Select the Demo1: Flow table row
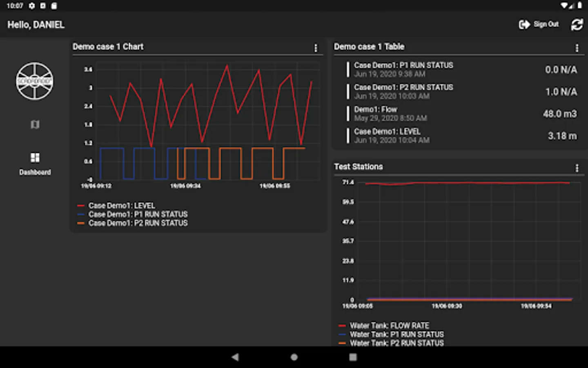The height and width of the screenshot is (368, 588). point(462,114)
